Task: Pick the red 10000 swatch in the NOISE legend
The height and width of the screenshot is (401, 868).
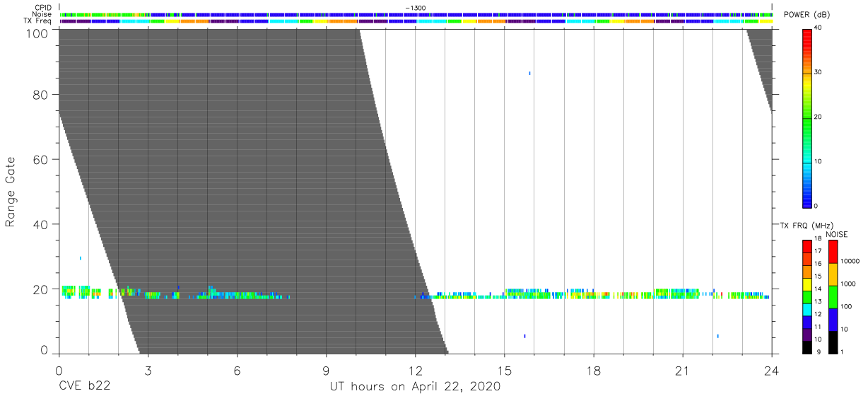Action: [x=833, y=252]
